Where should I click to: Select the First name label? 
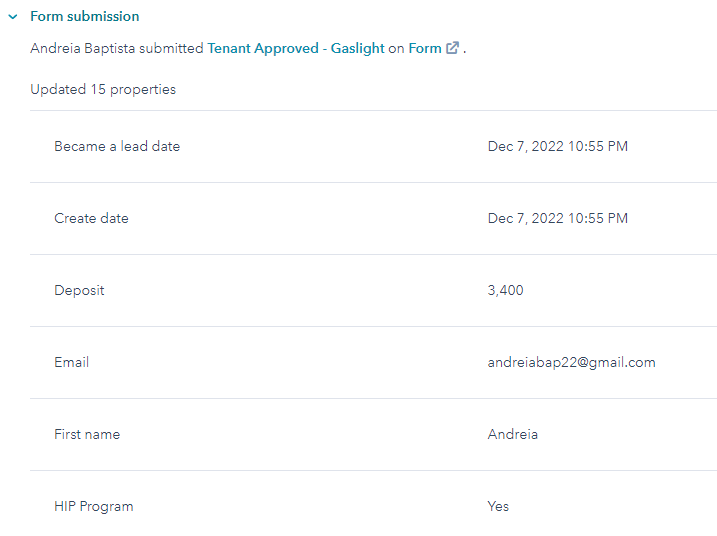click(87, 434)
